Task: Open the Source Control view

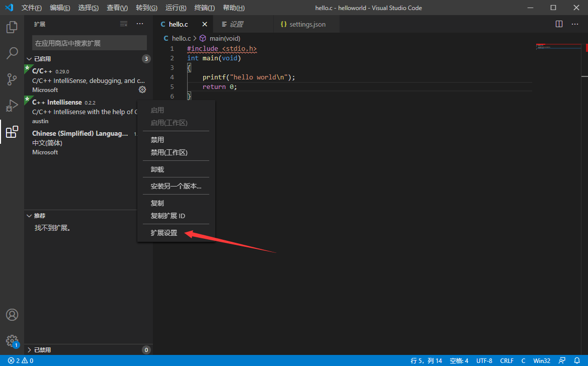Action: (x=12, y=79)
